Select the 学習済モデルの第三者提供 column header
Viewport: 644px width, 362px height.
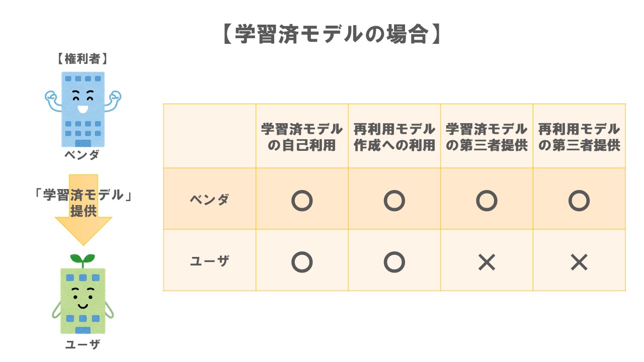tap(487, 137)
